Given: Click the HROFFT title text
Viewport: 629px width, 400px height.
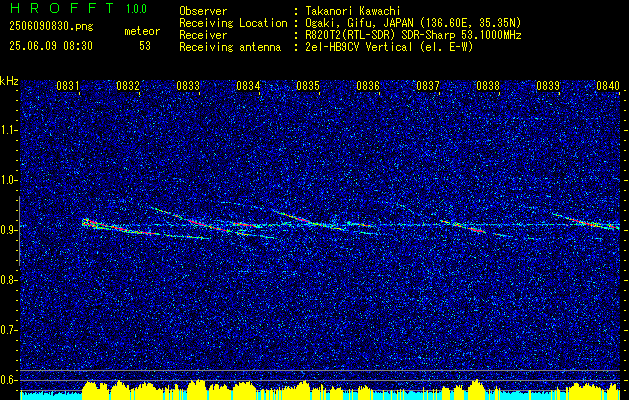Looking at the screenshot, I should 62,8.
